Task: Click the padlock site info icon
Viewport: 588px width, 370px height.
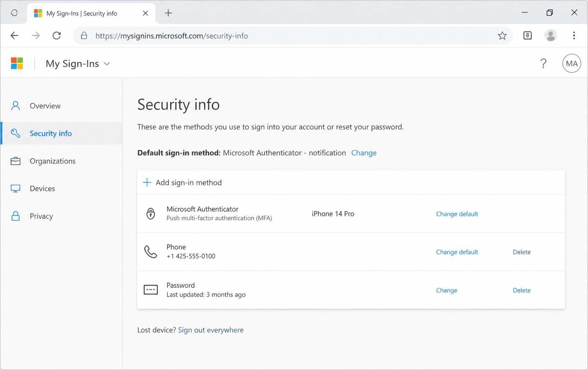Action: 84,36
